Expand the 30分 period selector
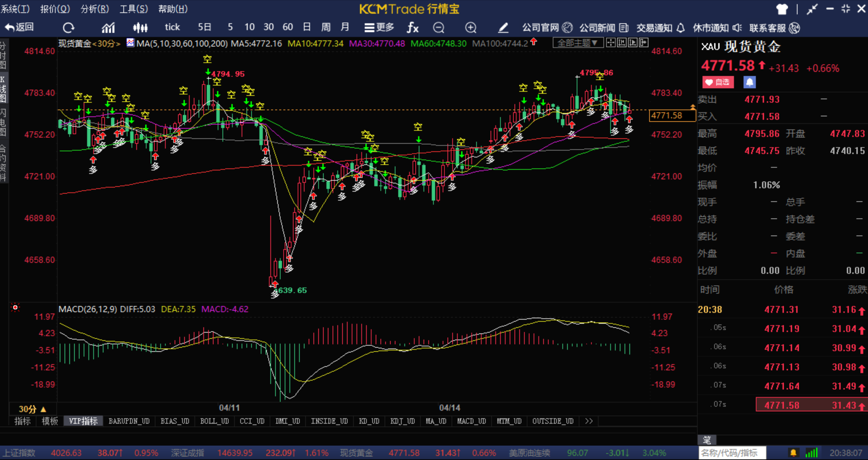Screen dimensions: 868x460 (32, 409)
